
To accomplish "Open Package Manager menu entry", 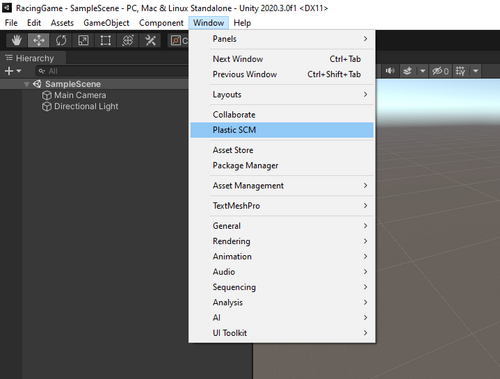I will pyautogui.click(x=282, y=165).
